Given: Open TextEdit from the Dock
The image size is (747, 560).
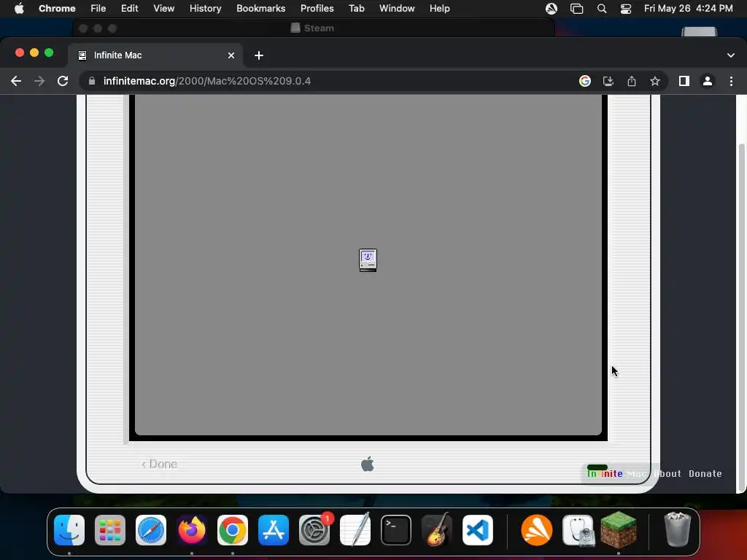Looking at the screenshot, I should click(x=355, y=530).
